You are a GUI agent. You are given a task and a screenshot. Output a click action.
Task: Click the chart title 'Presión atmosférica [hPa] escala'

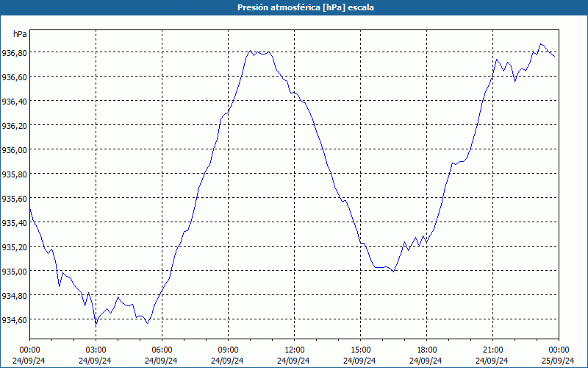tap(306, 7)
